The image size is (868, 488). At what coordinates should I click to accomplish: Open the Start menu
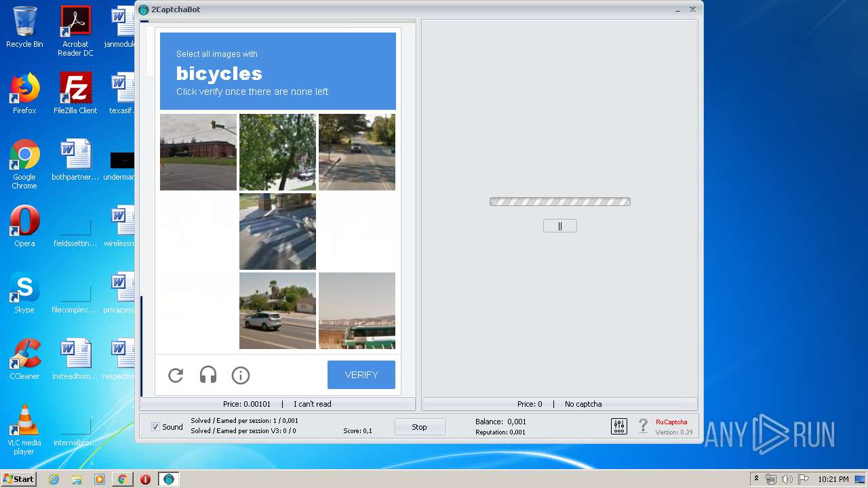[x=18, y=479]
